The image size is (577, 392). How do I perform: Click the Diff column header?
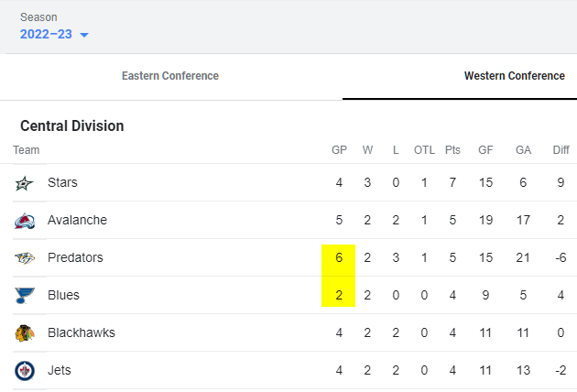click(561, 150)
